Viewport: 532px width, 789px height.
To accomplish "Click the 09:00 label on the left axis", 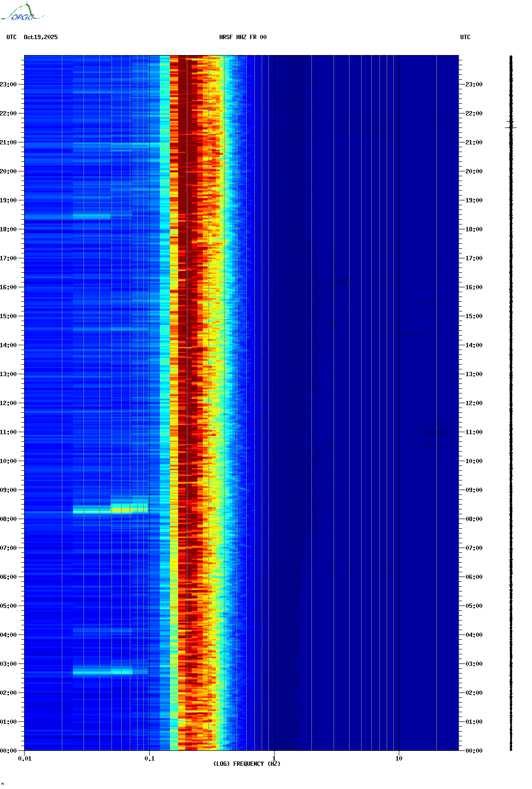I will 8,490.
